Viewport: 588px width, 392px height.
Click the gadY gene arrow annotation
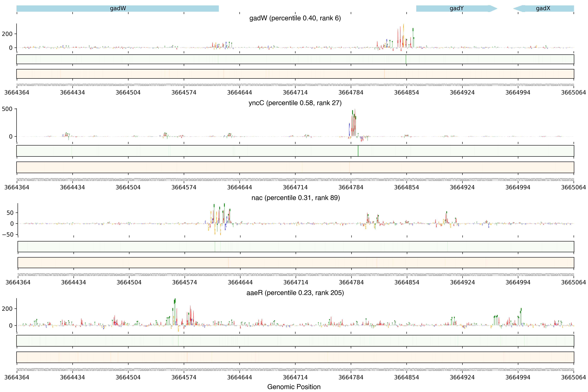[456, 8]
